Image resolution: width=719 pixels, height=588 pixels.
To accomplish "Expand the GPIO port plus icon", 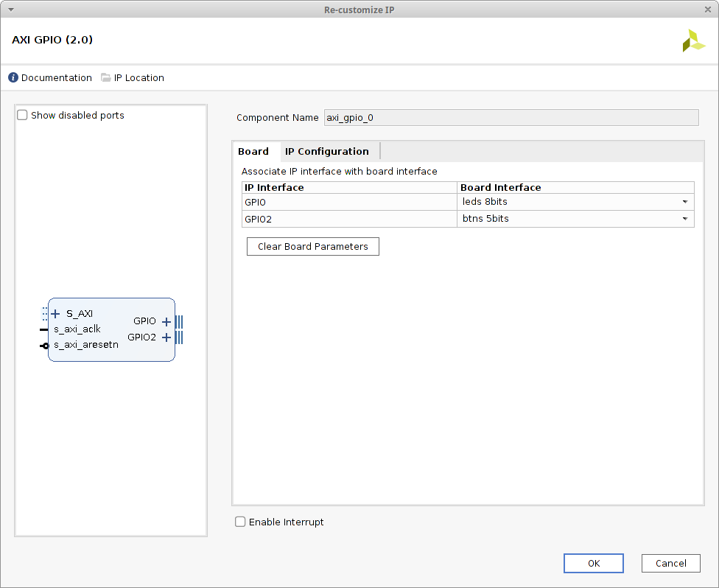I will pyautogui.click(x=166, y=321).
